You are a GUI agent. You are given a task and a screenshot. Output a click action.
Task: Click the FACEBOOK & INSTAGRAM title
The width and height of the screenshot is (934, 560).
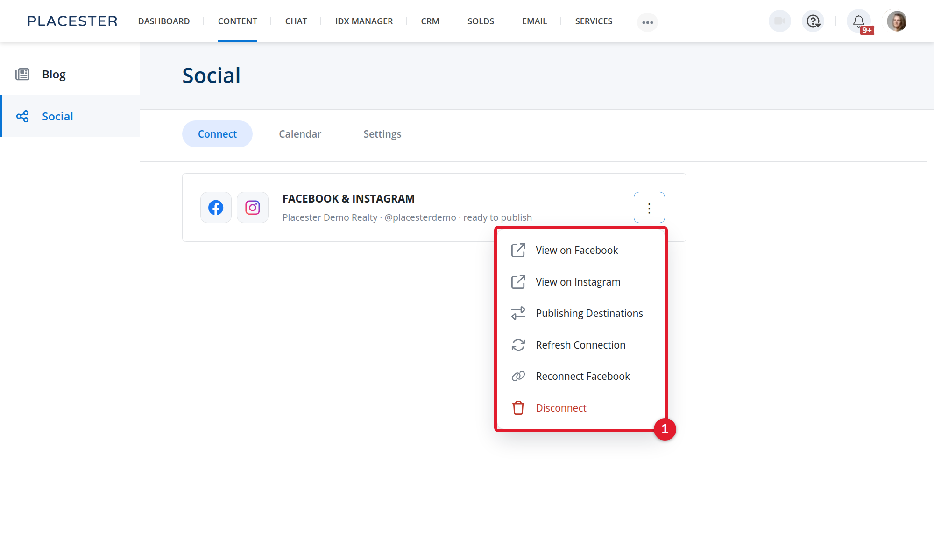point(348,199)
